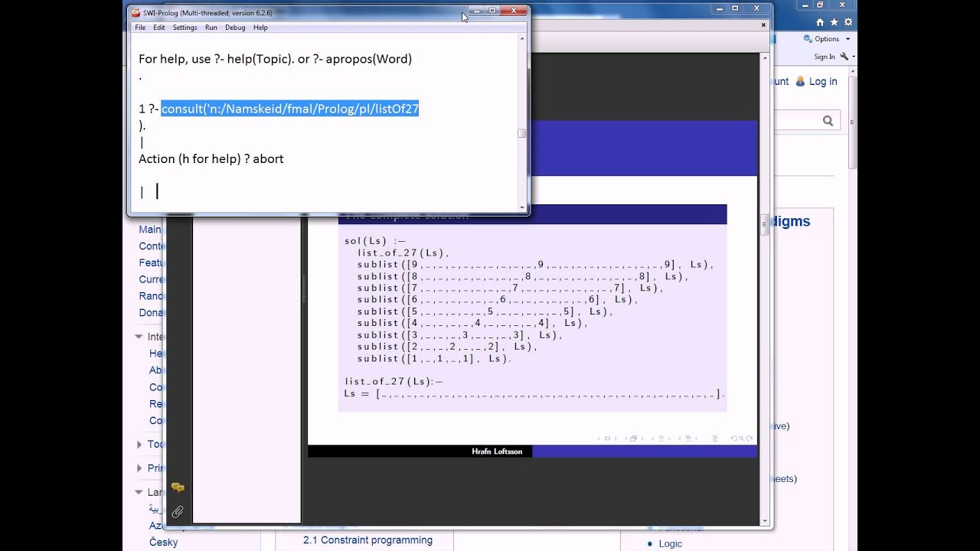Maximize the SWI-Prolog window
980x551 pixels.
[493, 11]
